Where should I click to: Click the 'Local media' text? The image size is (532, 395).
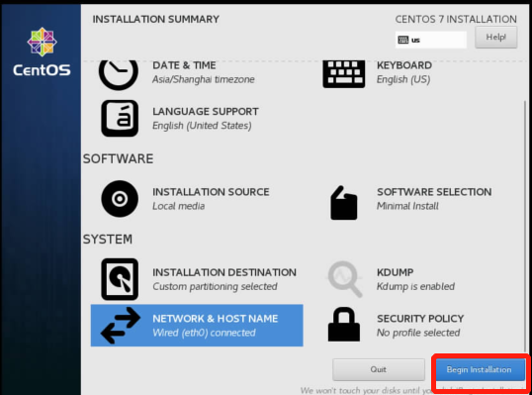pyautogui.click(x=178, y=206)
